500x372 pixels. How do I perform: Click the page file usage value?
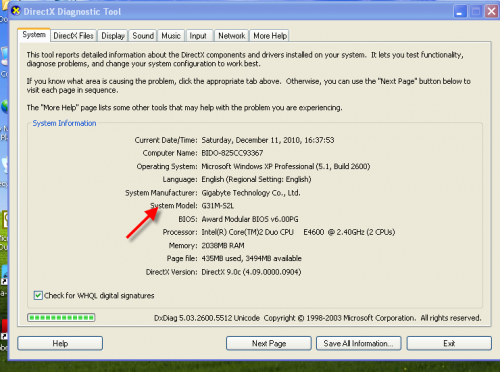pyautogui.click(x=251, y=258)
